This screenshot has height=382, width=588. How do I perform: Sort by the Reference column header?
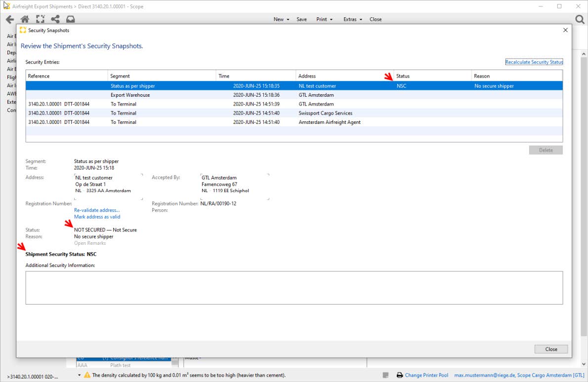click(x=67, y=76)
